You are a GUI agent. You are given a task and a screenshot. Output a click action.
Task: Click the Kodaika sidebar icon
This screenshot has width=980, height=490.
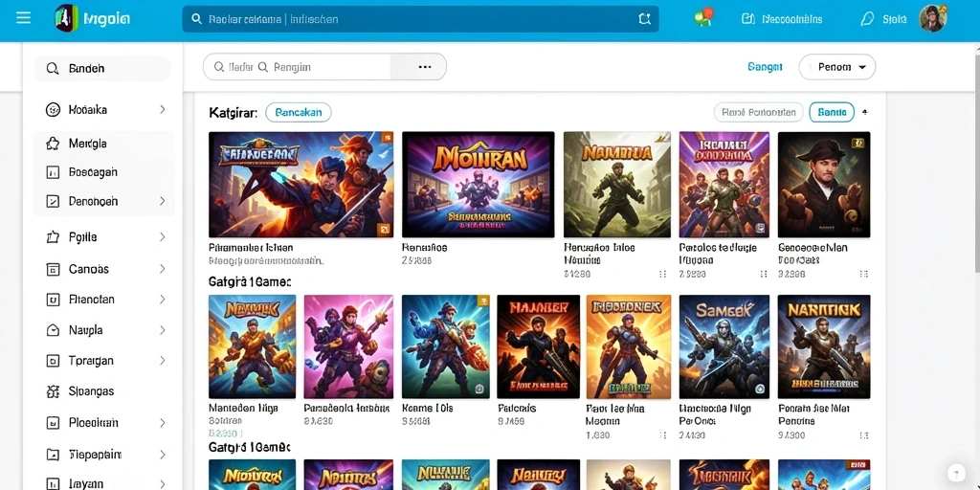(x=54, y=110)
